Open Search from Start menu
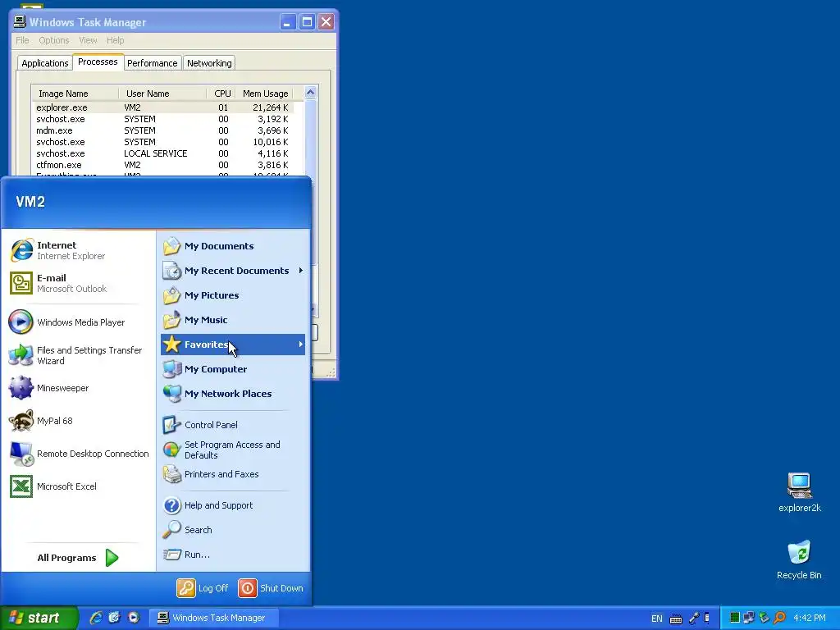 [x=233, y=530]
